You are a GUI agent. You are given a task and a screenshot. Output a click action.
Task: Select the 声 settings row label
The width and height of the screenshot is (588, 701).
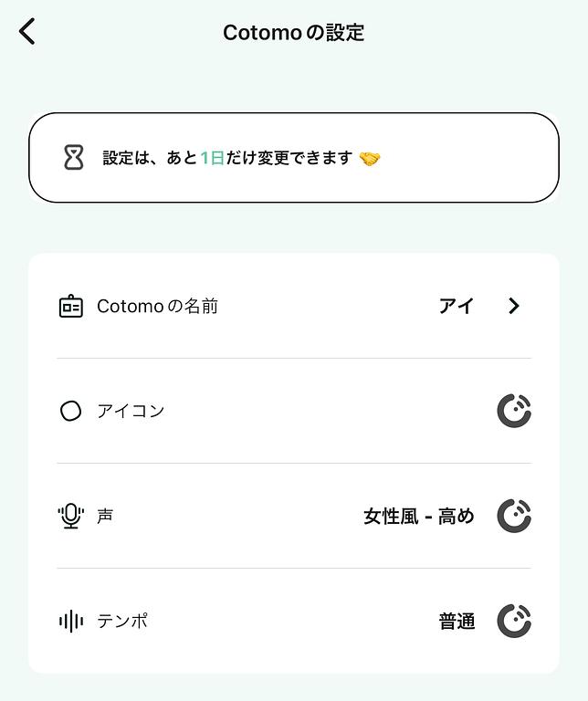[x=105, y=516]
